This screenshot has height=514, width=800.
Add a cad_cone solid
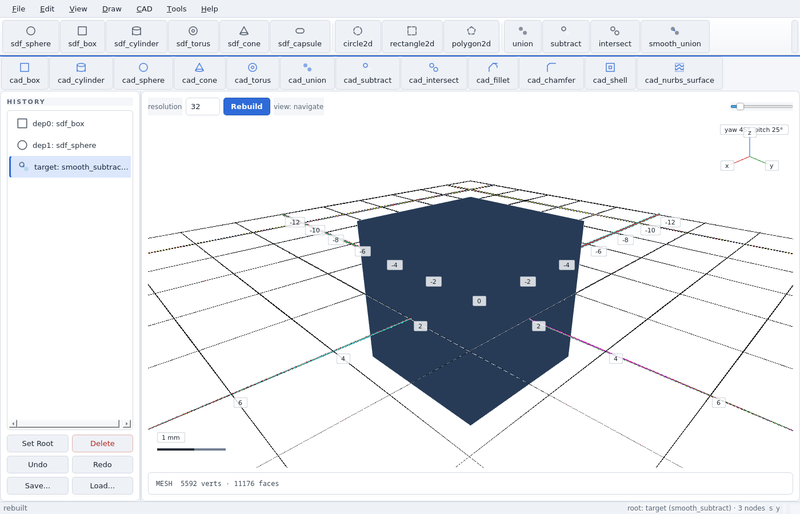click(199, 74)
